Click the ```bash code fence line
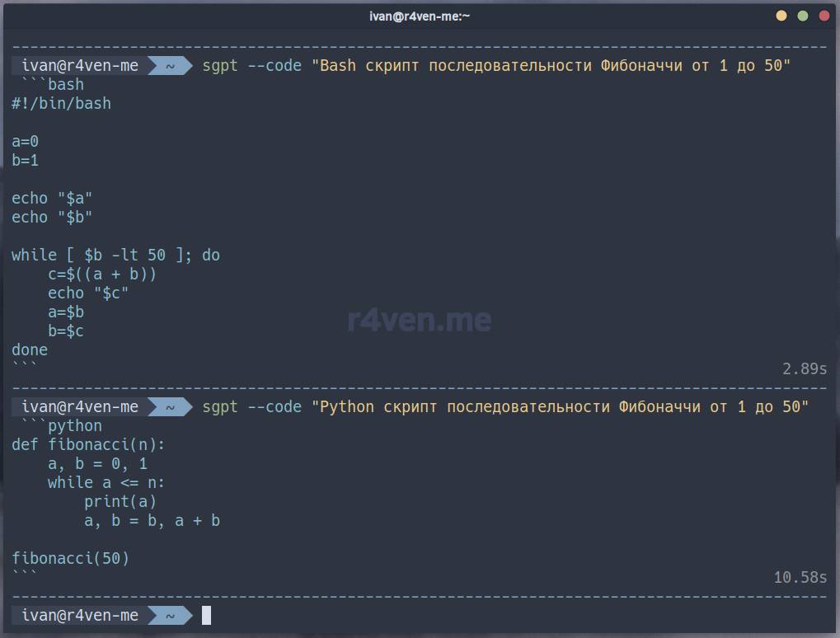840x638 pixels. click(51, 85)
